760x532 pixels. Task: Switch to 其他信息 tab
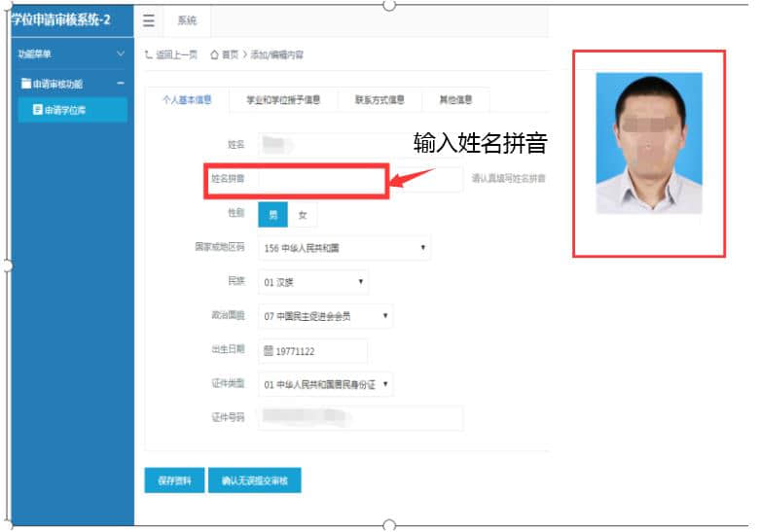point(455,100)
